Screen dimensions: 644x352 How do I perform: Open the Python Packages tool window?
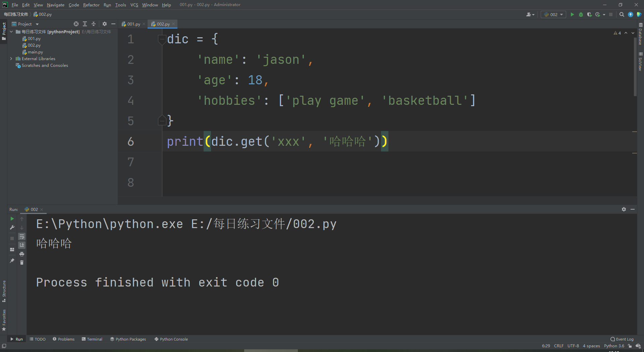pos(128,339)
